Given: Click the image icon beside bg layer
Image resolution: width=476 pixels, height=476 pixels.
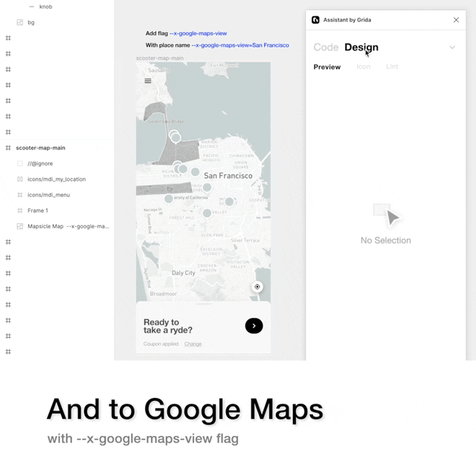Looking at the screenshot, I should (x=20, y=22).
